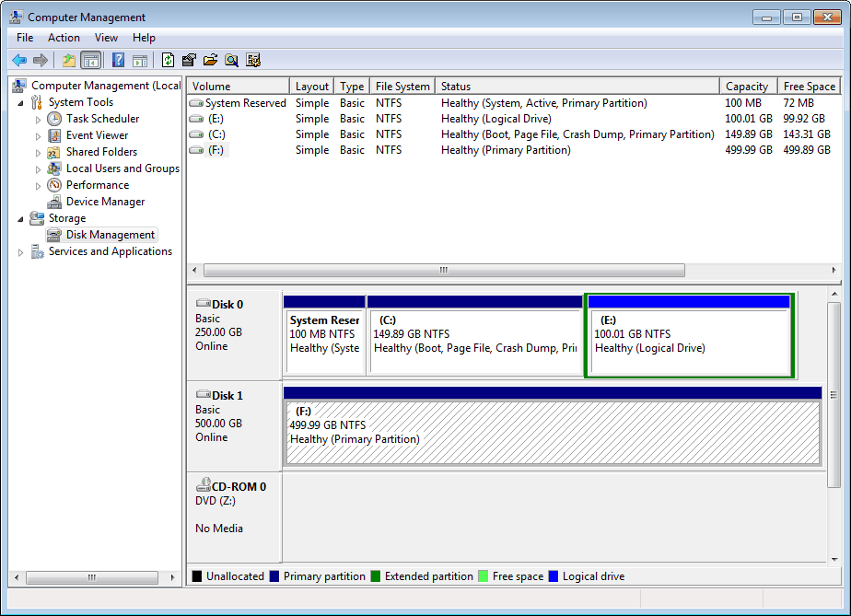The height and width of the screenshot is (616, 851).
Task: Click the System Tools wrench icon
Action: point(37,102)
